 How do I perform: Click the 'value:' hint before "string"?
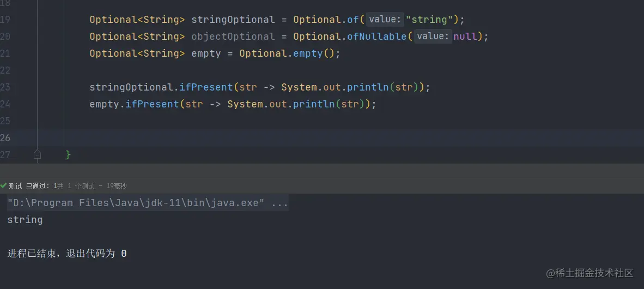click(385, 20)
